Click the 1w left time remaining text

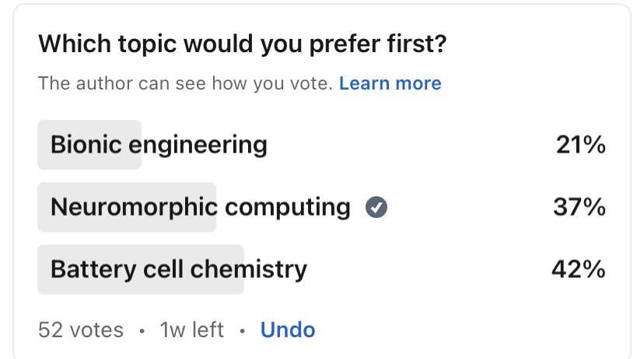tap(191, 330)
